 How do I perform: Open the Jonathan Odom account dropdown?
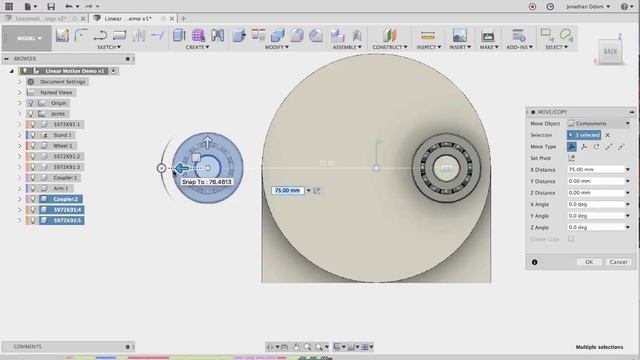point(588,7)
